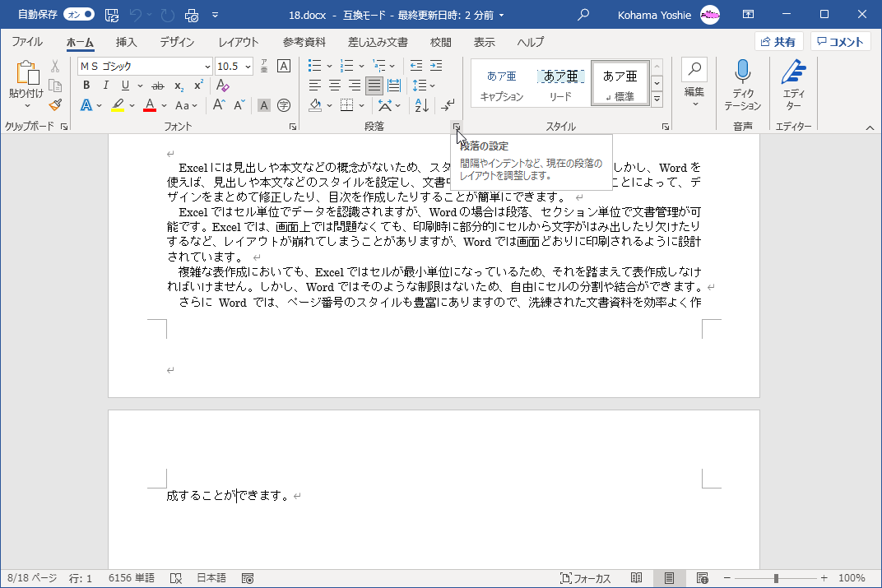The width and height of the screenshot is (882, 588).
Task: Click the superscript button
Action: (x=198, y=86)
